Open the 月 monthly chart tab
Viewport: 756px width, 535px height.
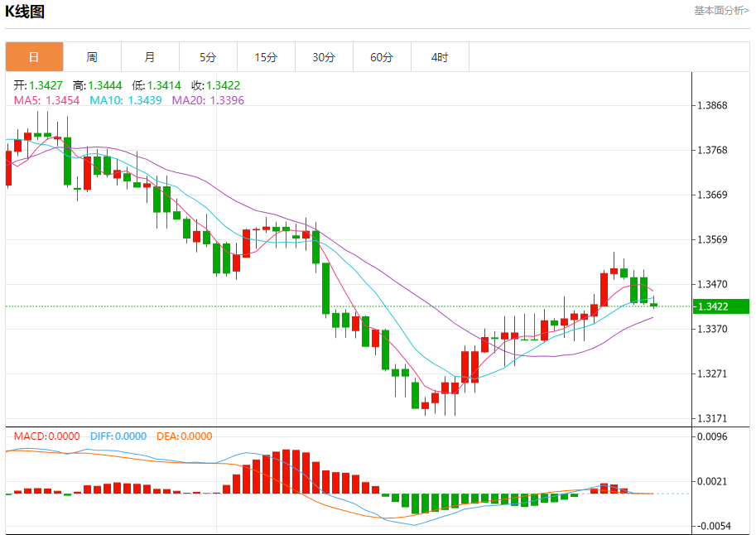tap(150, 57)
